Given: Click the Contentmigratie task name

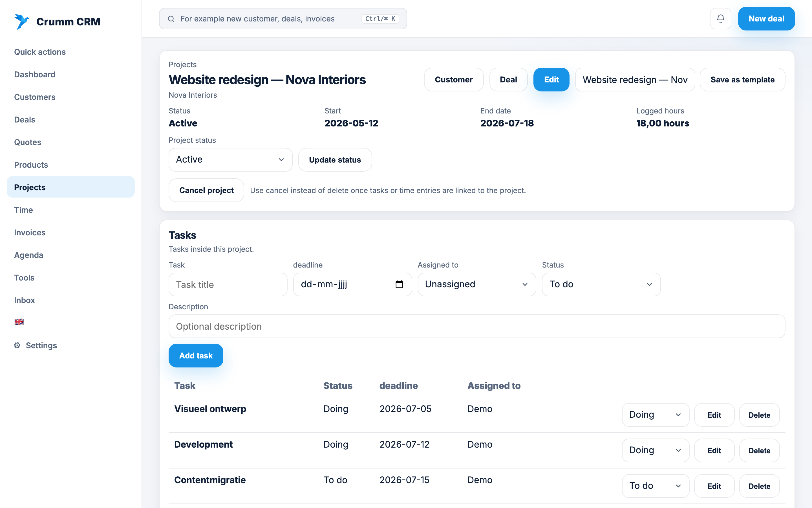Looking at the screenshot, I should click(210, 480).
